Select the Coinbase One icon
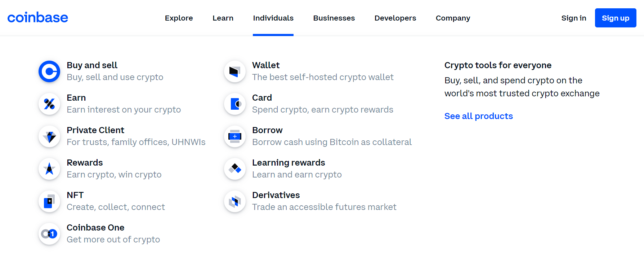This screenshot has width=644, height=263. (49, 233)
